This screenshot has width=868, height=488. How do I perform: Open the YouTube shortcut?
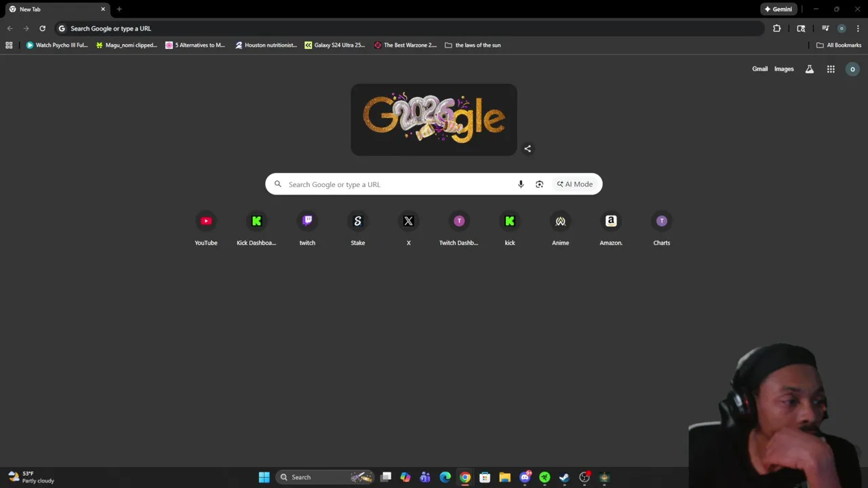point(206,228)
